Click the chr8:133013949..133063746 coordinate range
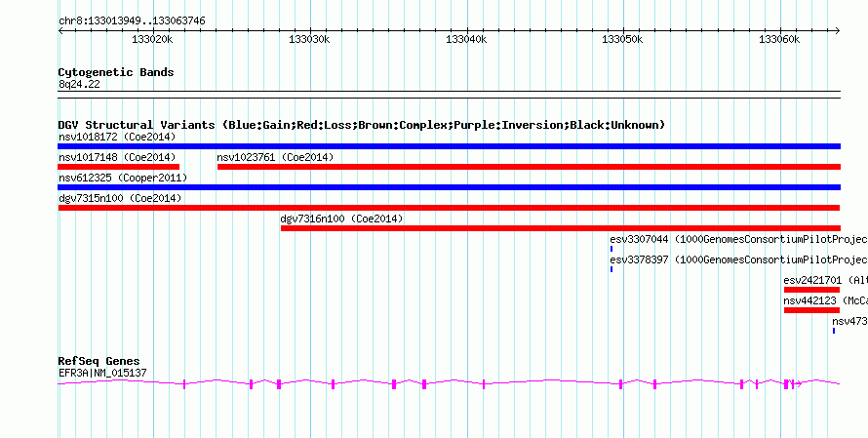The height and width of the screenshot is (438, 868). click(132, 21)
